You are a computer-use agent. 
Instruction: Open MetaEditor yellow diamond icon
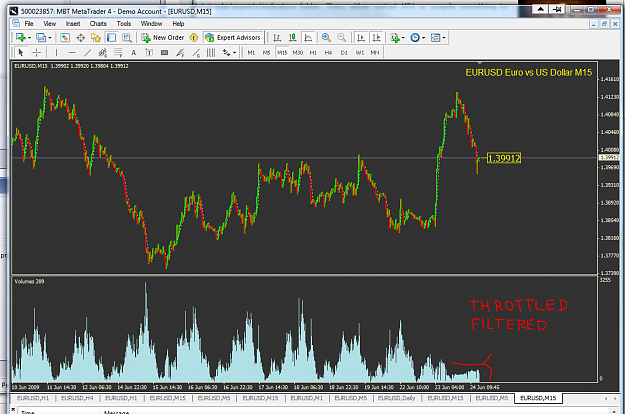194,37
